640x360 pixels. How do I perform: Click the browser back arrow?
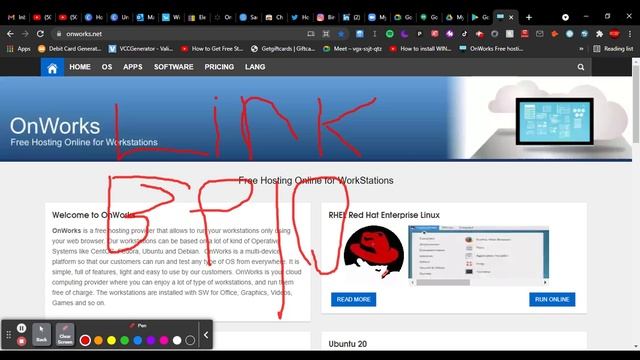click(x=10, y=34)
